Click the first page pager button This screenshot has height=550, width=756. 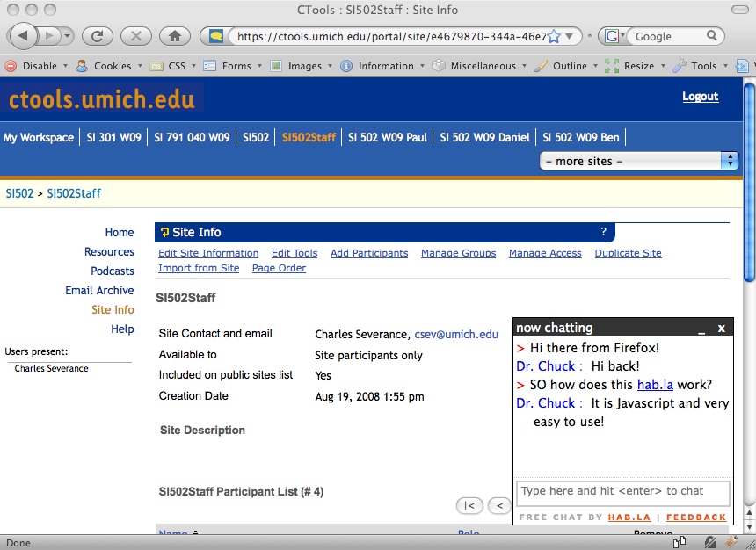coord(469,506)
